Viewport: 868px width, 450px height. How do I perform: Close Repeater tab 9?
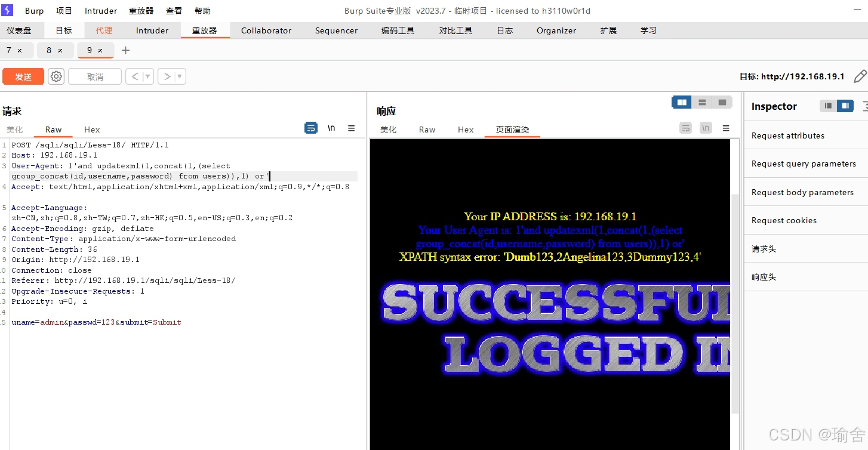100,51
